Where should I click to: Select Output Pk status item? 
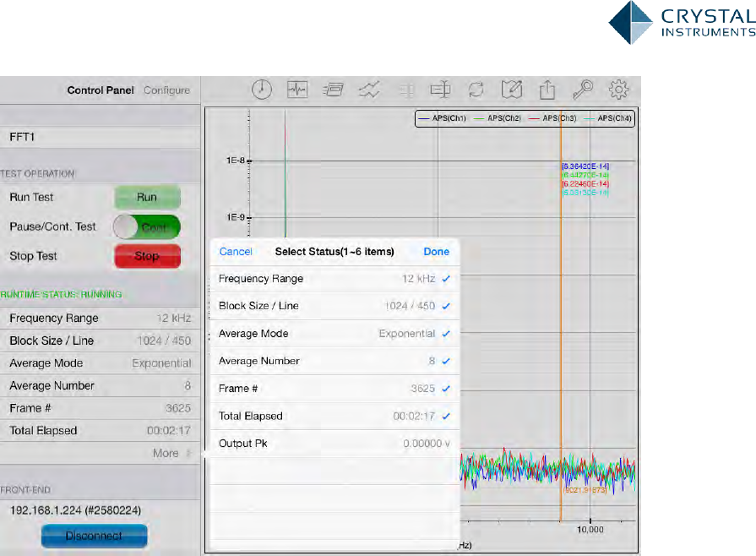(334, 444)
